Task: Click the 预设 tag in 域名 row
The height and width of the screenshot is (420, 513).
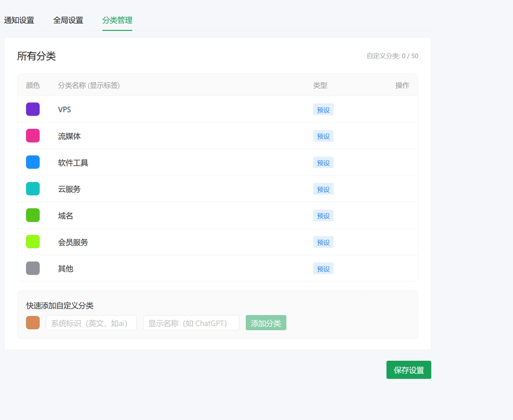Action: click(x=323, y=216)
